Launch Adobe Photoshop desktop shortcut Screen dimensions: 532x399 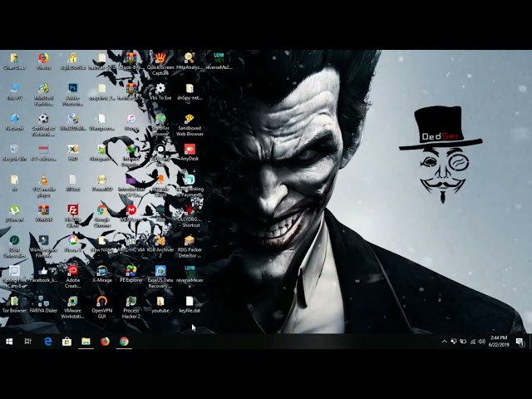coord(72,94)
